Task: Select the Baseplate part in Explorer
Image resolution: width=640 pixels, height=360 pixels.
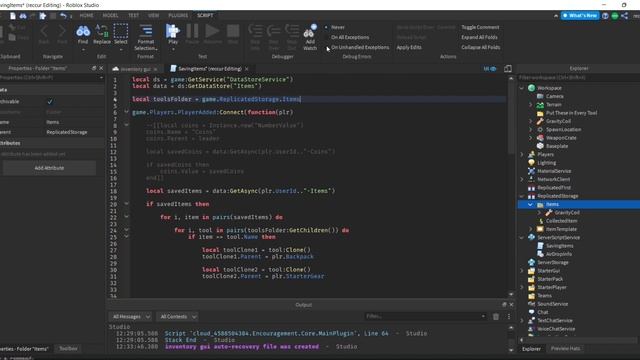Action: [x=557, y=146]
